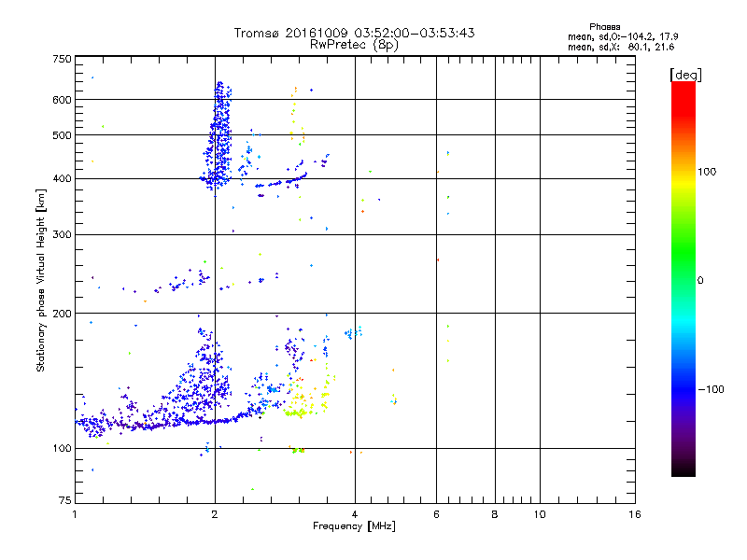Screen dimensions: 747x560
Task: Click the light-blue echo cluster at 4 MHz
Action: (x=354, y=332)
